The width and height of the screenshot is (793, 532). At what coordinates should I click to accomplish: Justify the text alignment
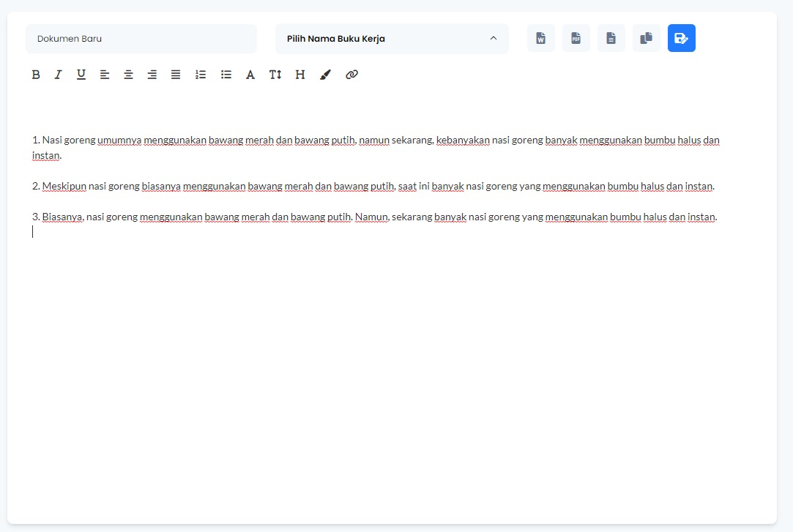pyautogui.click(x=176, y=75)
